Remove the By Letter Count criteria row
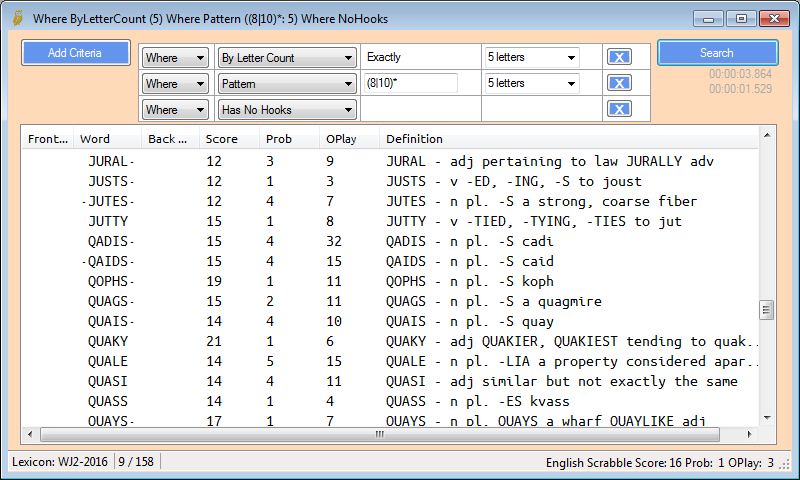Viewport: 800px width, 480px height. point(619,57)
